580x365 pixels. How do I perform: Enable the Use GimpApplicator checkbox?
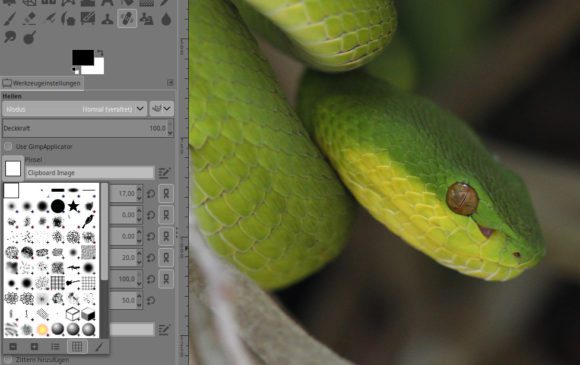pos(8,147)
